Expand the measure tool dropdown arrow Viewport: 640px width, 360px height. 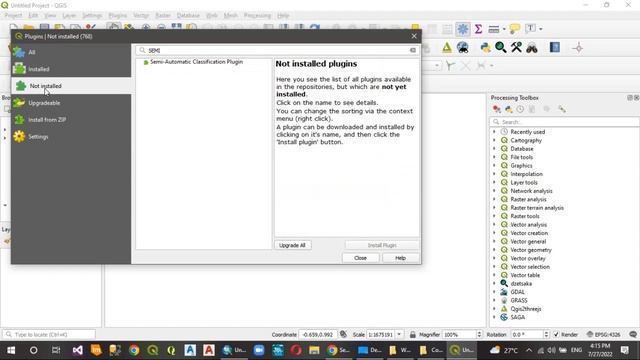point(504,29)
